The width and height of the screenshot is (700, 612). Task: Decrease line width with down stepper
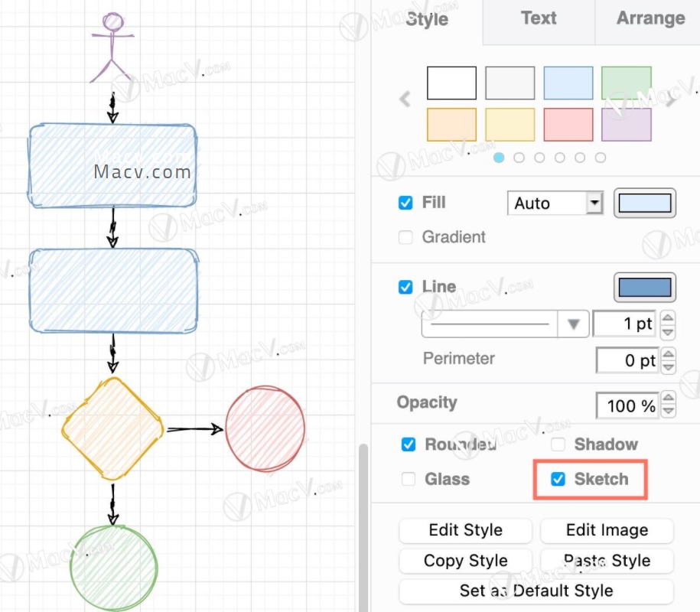[x=668, y=332]
